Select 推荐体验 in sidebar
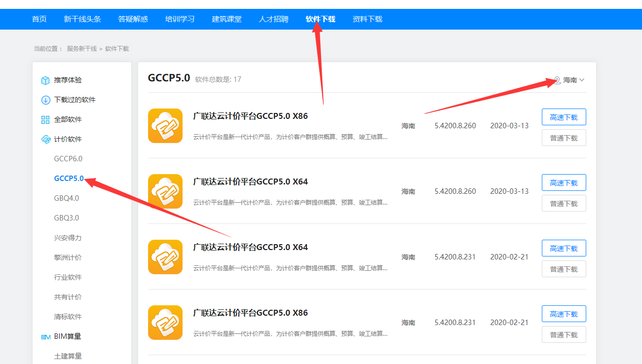 (68, 80)
